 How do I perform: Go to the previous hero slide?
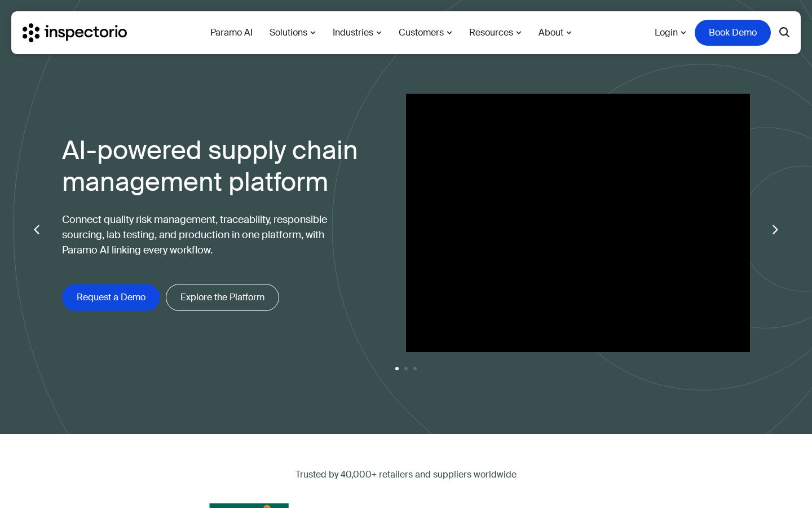pyautogui.click(x=37, y=230)
